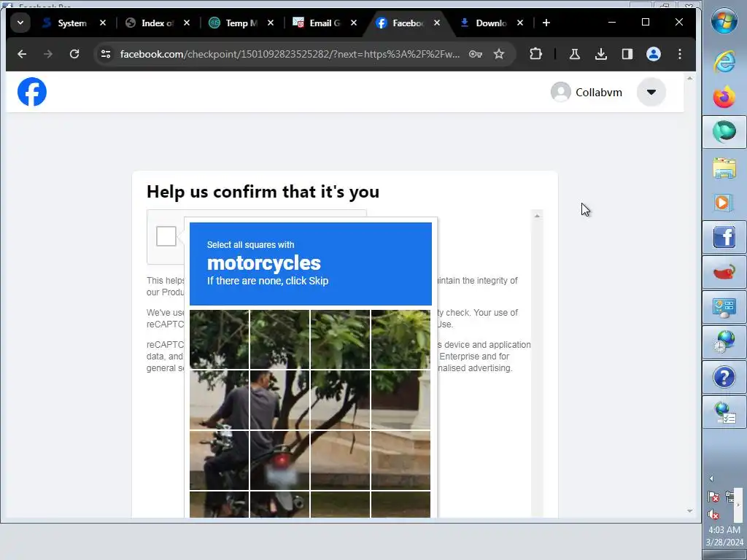Click the muted volume tray icon
747x560 pixels.
[x=713, y=514]
